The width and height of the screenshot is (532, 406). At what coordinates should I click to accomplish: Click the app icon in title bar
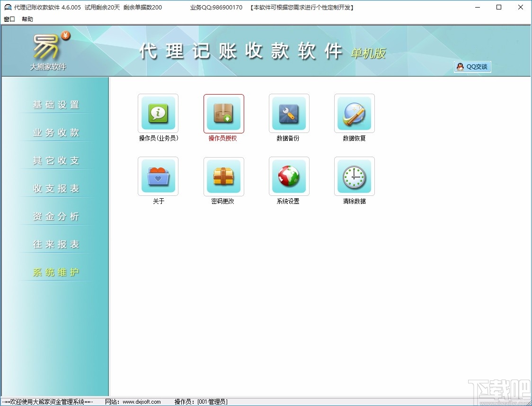[x=8, y=7]
